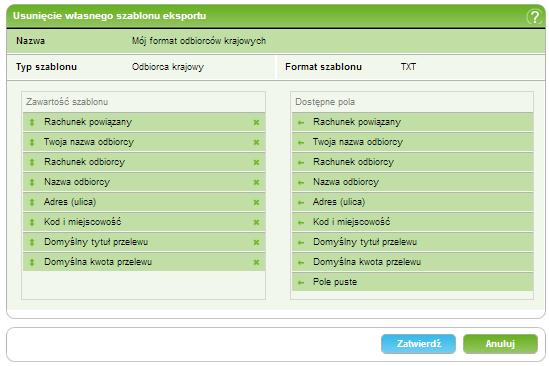549x366 pixels.
Task: Click template name Mój format odbiorców krajowych
Action: click(199, 41)
